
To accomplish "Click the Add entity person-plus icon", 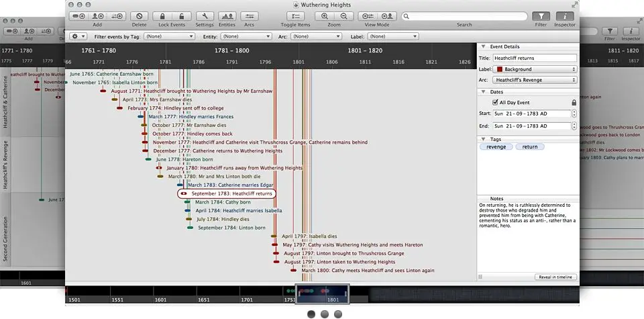I will [x=97, y=16].
